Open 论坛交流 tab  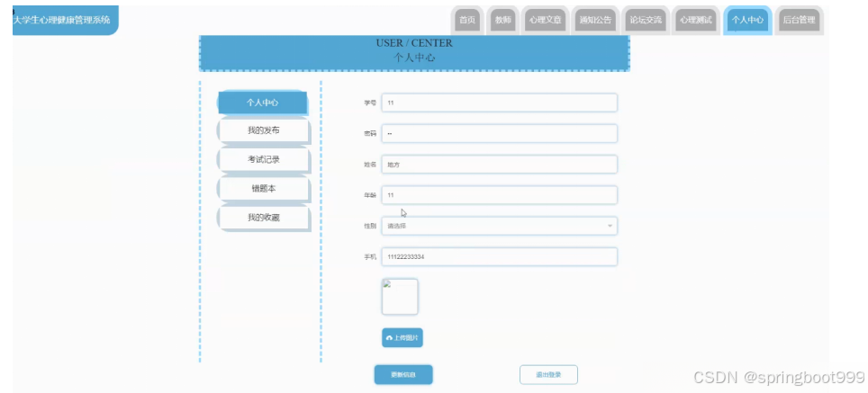click(x=646, y=20)
